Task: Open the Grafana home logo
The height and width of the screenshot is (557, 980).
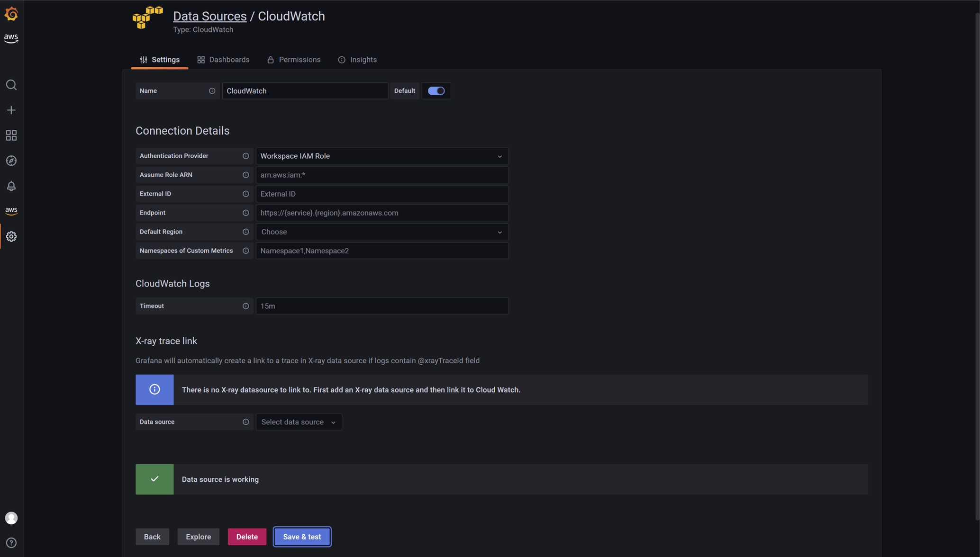Action: click(x=11, y=14)
